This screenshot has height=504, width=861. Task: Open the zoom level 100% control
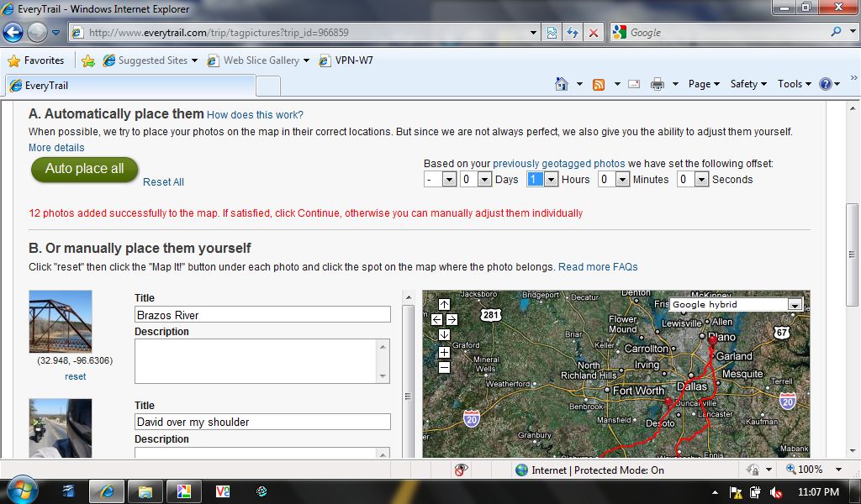click(814, 470)
